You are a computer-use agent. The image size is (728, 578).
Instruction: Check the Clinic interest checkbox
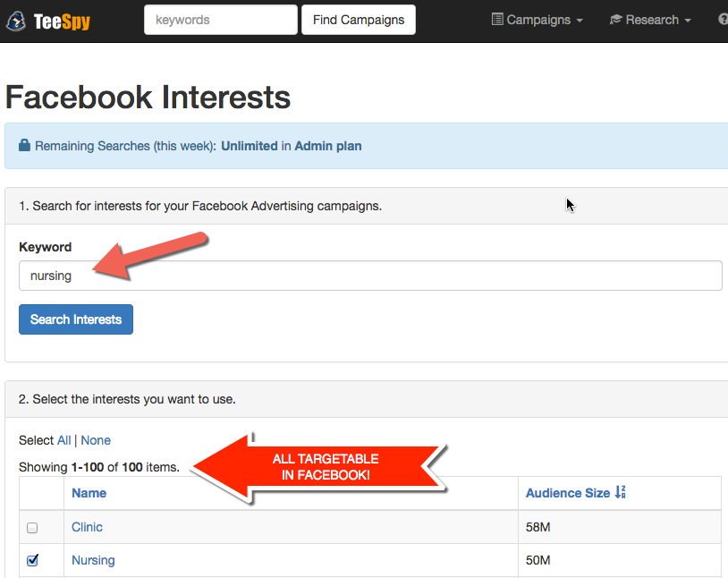pyautogui.click(x=32, y=528)
